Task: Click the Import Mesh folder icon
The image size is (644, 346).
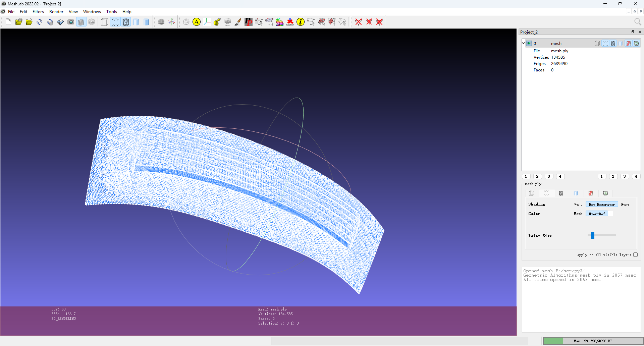Action: [29, 22]
